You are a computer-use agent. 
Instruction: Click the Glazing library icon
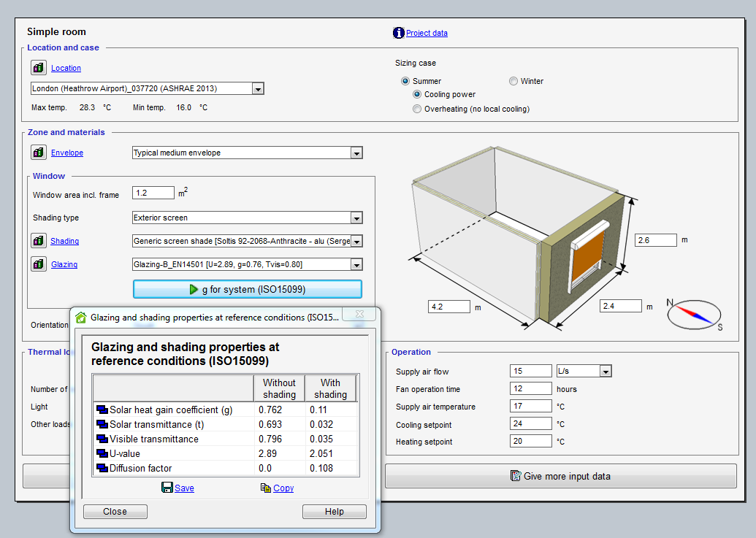39,264
